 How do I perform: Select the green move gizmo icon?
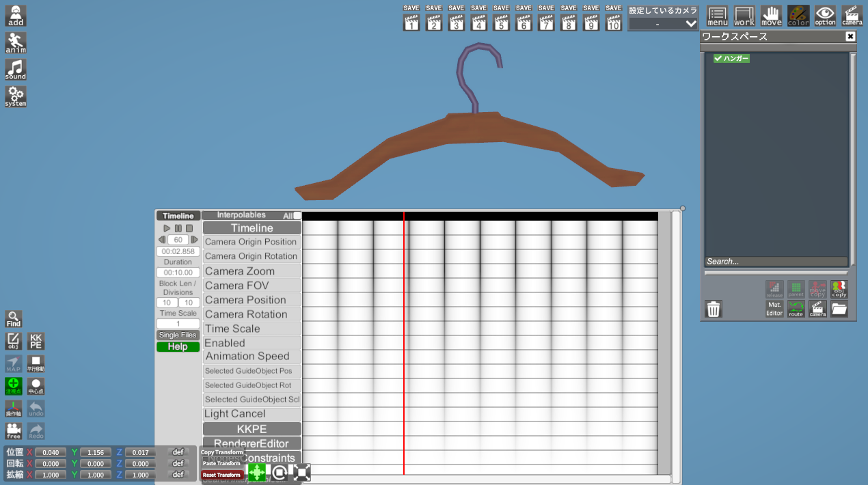tap(257, 472)
